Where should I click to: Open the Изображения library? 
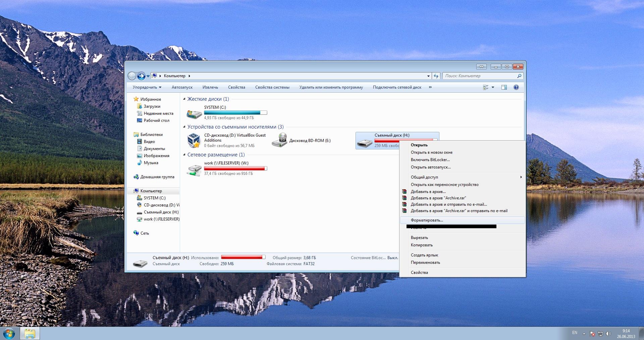156,156
